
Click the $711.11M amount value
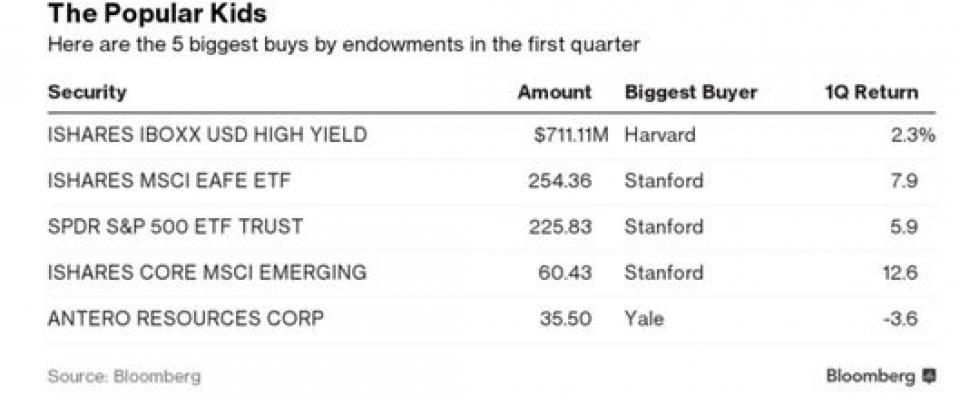tap(571, 135)
